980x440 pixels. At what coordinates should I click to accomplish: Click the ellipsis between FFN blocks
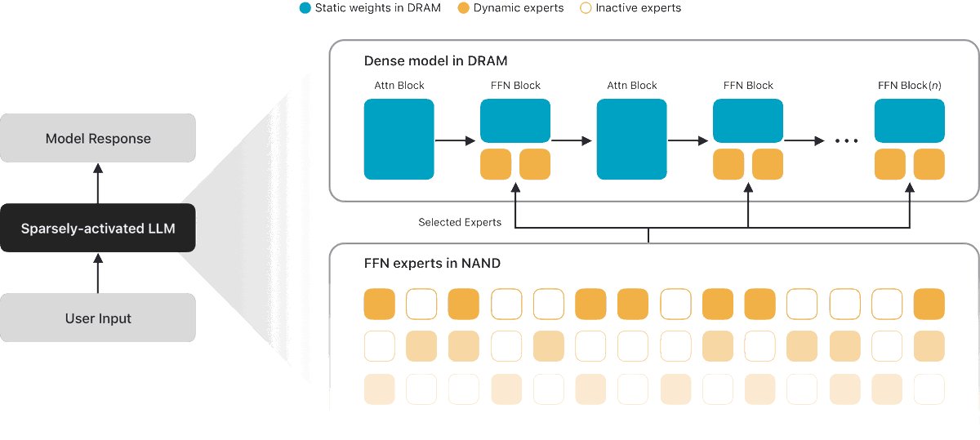[x=846, y=141]
